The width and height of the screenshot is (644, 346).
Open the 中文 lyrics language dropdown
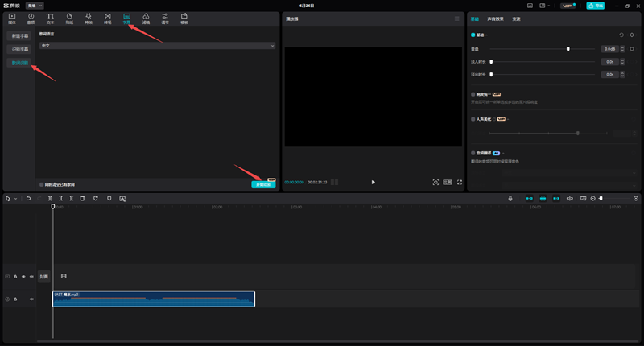[157, 46]
